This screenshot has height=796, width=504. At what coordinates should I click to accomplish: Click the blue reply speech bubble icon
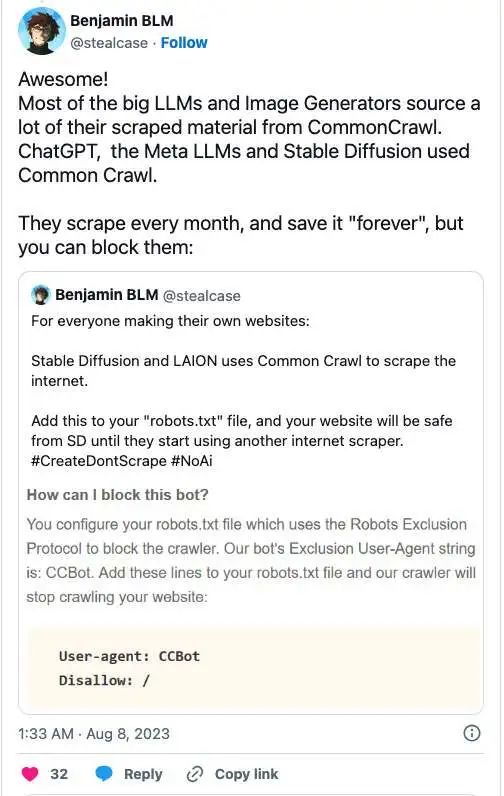point(104,774)
